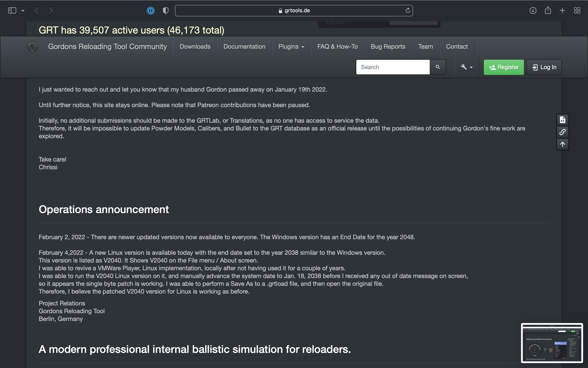Click the GRT site logo
The height and width of the screenshot is (368, 588).
[x=32, y=46]
